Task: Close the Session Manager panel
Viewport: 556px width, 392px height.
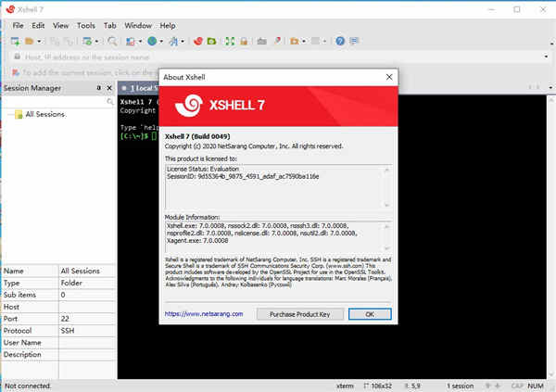Action: pyautogui.click(x=109, y=88)
